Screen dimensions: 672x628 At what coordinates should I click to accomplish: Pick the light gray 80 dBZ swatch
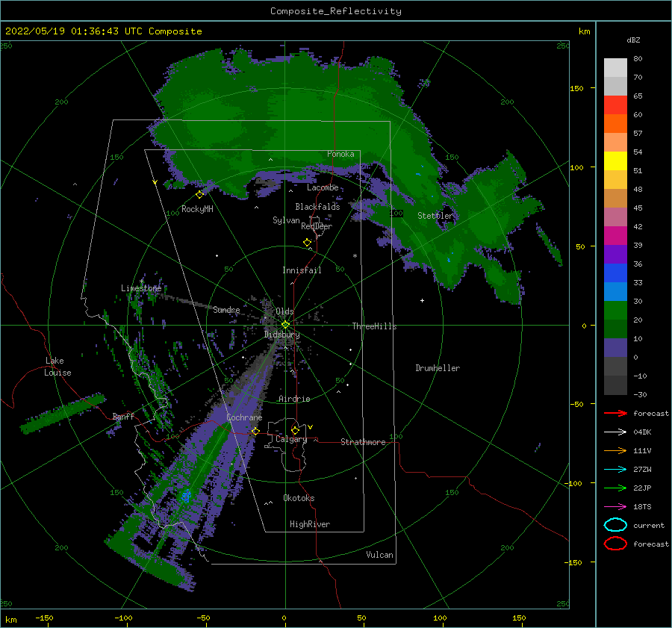615,68
